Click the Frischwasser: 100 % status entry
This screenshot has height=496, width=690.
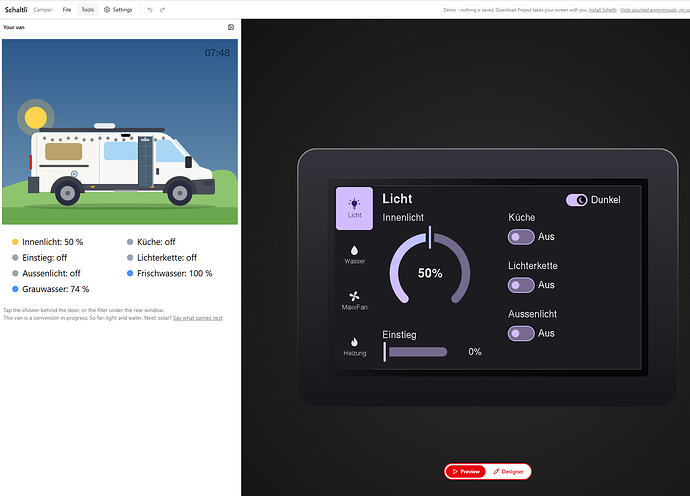(x=169, y=273)
